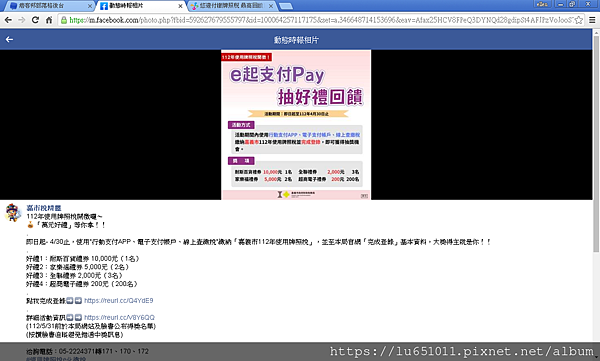This screenshot has height=361, width=600.
Task: Click the 洽詢電話 05-2224371 line
Action: click(87, 351)
